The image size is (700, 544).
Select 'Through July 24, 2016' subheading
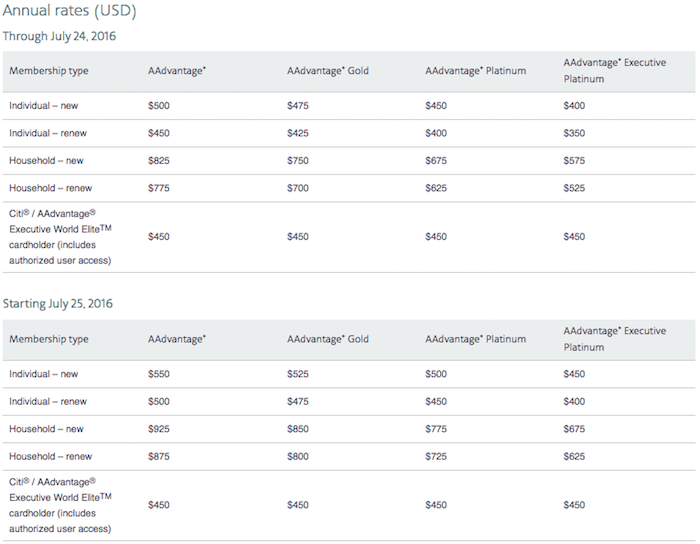point(59,36)
